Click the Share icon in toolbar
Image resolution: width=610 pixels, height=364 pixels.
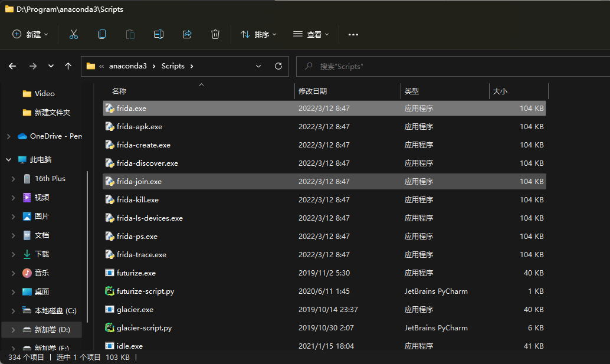(187, 34)
